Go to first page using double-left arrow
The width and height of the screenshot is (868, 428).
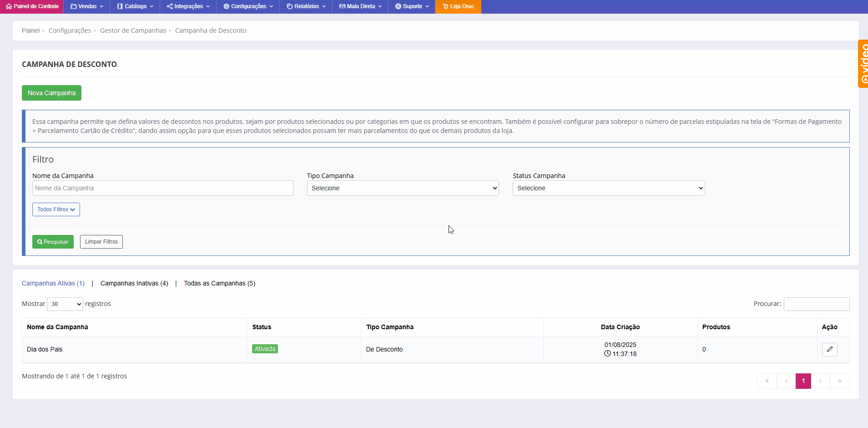[767, 381]
